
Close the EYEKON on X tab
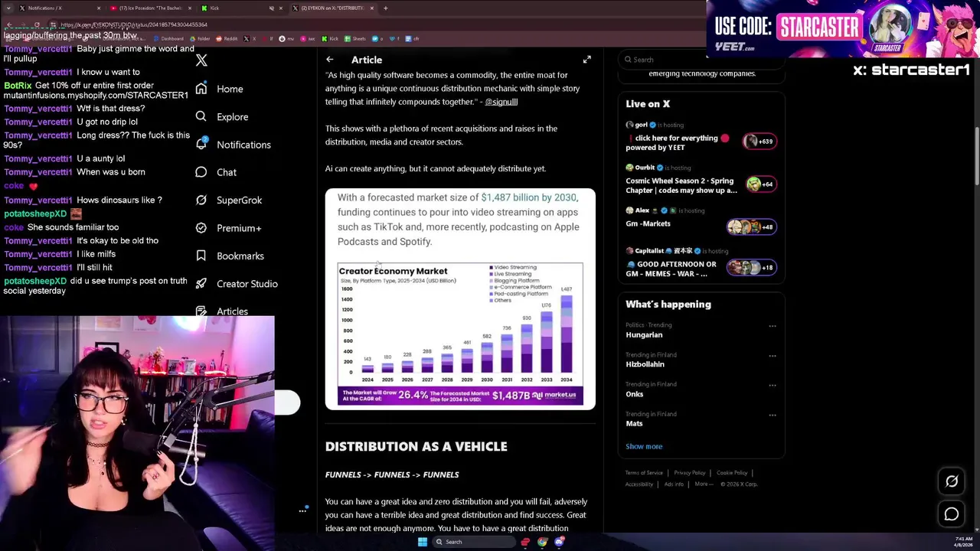(x=372, y=8)
